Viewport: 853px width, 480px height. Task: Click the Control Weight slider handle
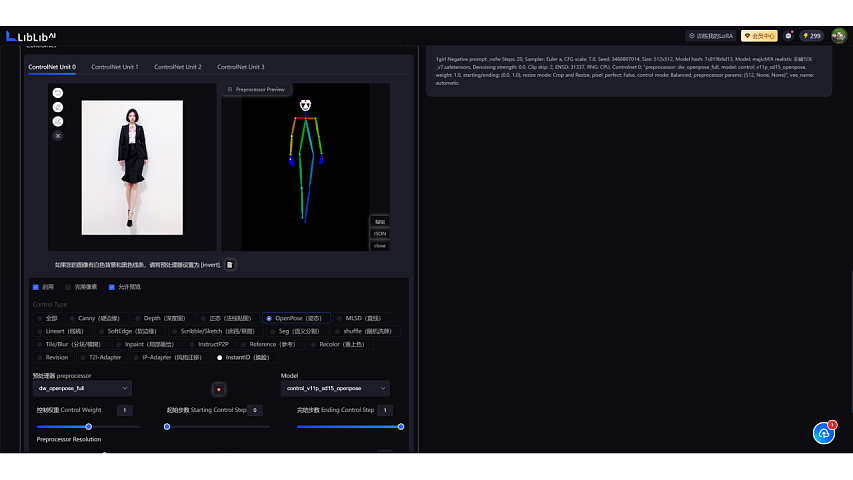(x=89, y=427)
